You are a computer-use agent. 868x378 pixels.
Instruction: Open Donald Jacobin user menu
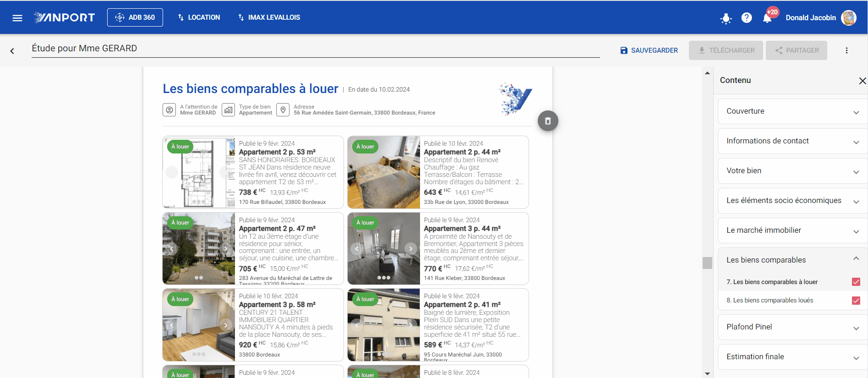click(x=811, y=18)
